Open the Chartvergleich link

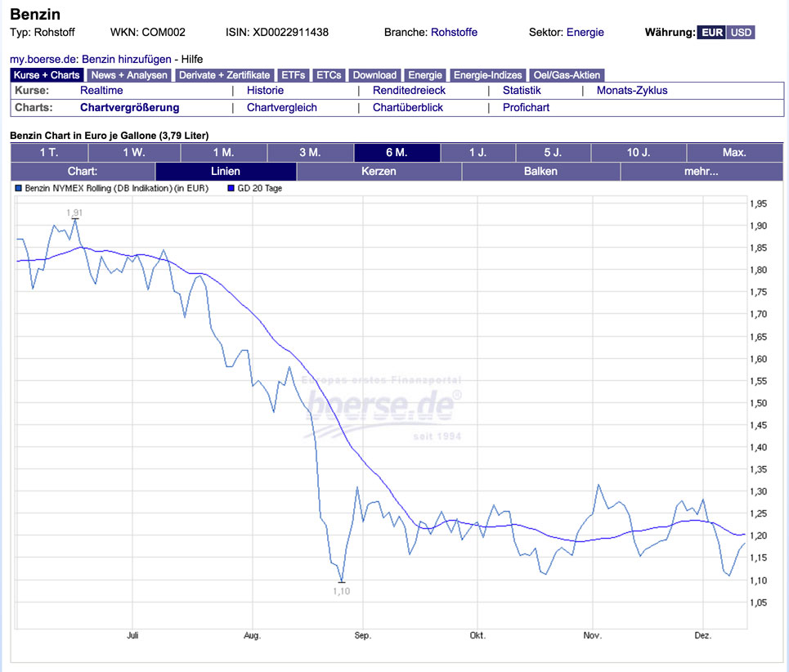pos(282,108)
